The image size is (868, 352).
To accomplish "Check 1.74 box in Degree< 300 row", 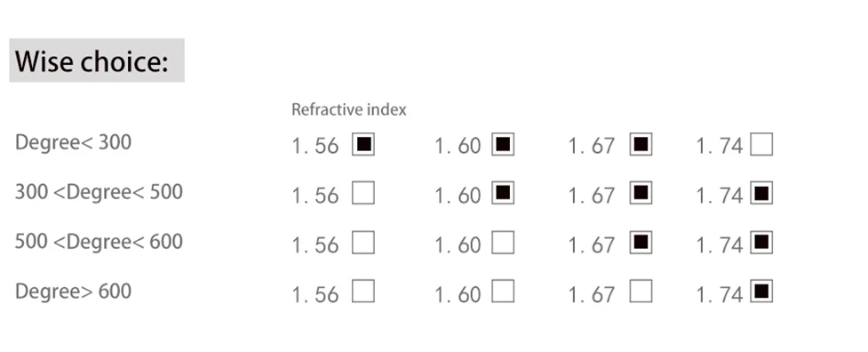I will 761,145.
